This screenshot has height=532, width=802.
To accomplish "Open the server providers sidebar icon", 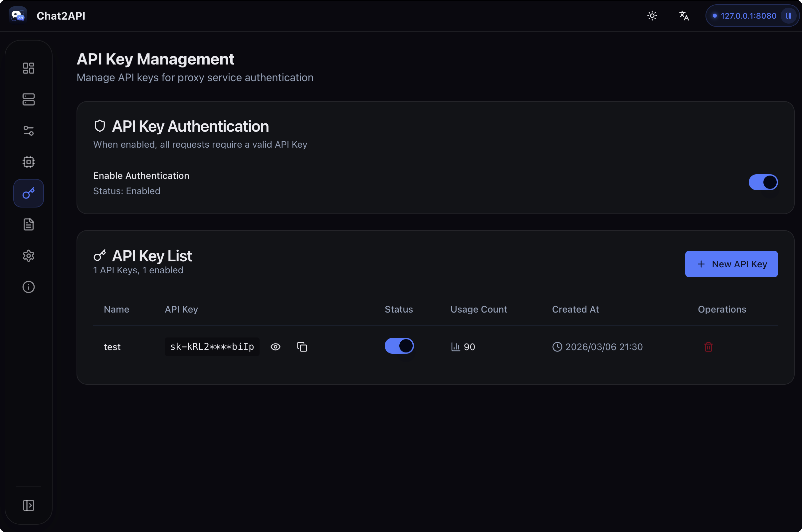I will (x=29, y=99).
